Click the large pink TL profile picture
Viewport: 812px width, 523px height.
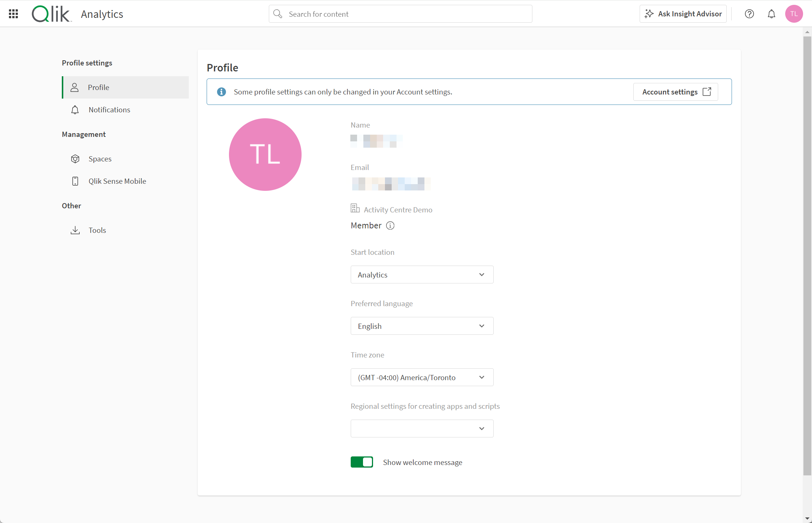tap(265, 154)
